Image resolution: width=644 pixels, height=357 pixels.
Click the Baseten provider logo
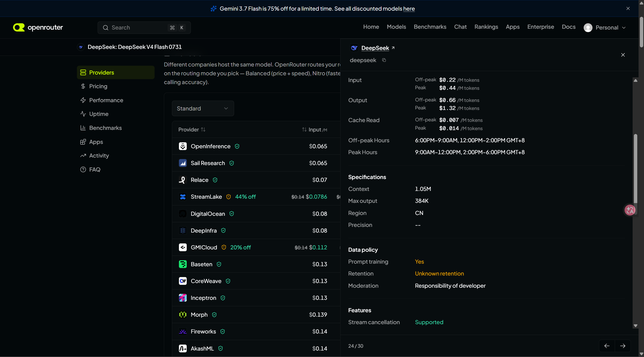coord(183,264)
